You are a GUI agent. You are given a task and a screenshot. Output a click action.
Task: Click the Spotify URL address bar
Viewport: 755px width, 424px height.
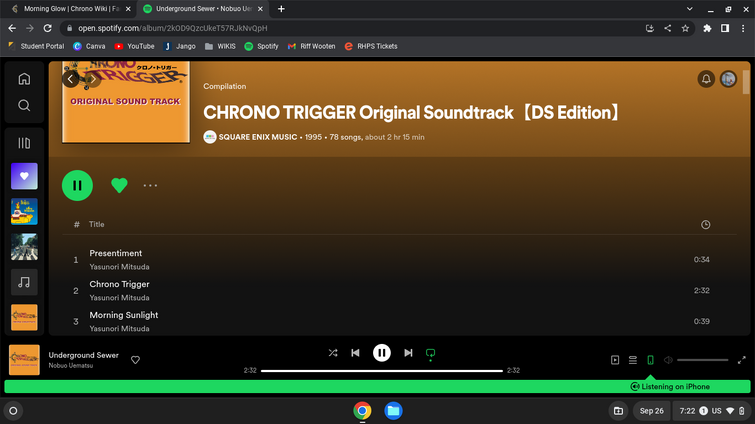[x=356, y=28]
